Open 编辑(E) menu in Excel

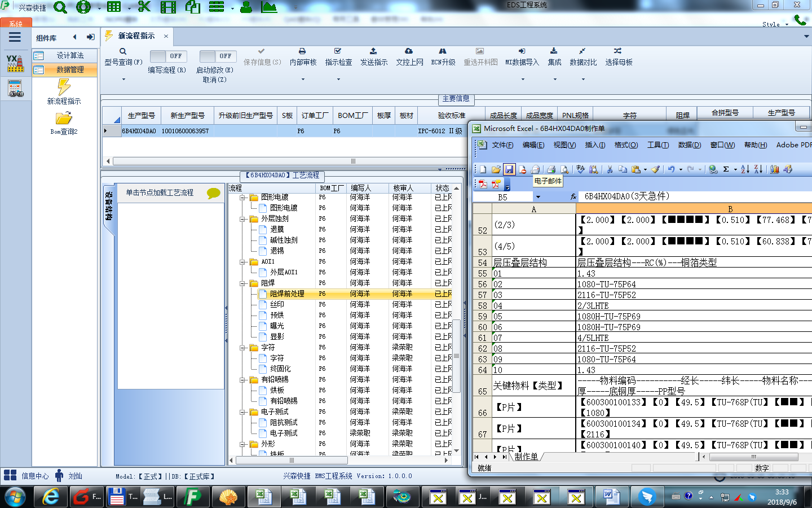point(533,145)
